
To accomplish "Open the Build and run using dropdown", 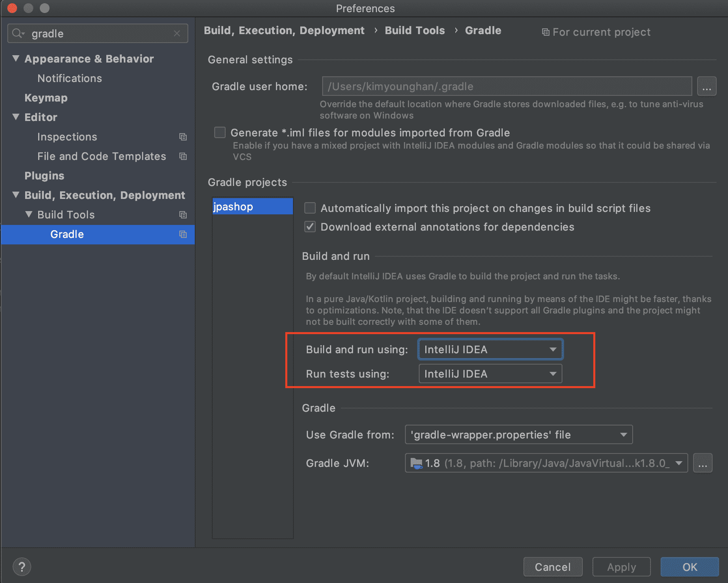I will [x=490, y=350].
